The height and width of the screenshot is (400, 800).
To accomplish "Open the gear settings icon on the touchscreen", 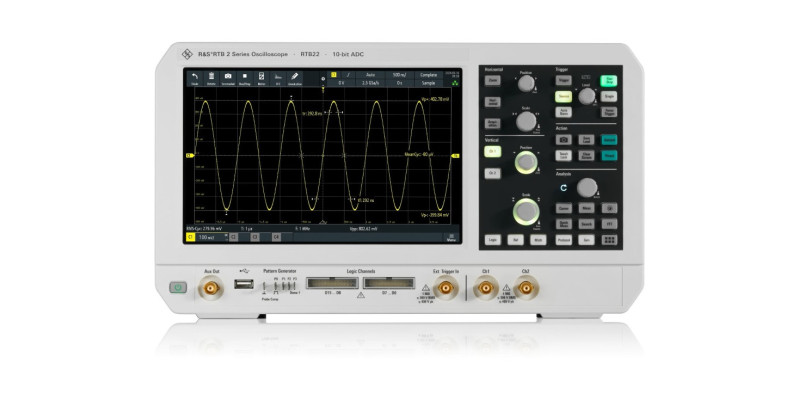I will pos(322,79).
